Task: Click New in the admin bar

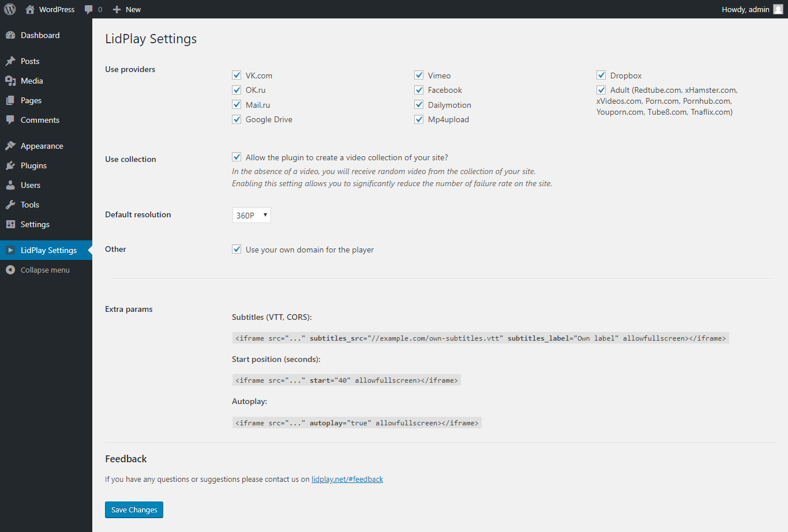Action: 133,9
